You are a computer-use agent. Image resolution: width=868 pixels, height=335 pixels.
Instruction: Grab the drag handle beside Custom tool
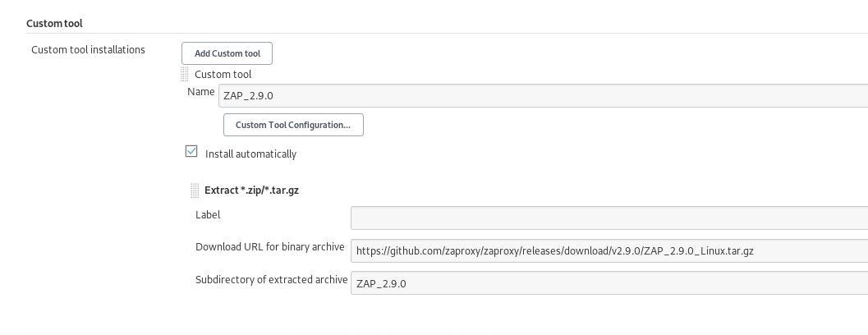coord(184,74)
